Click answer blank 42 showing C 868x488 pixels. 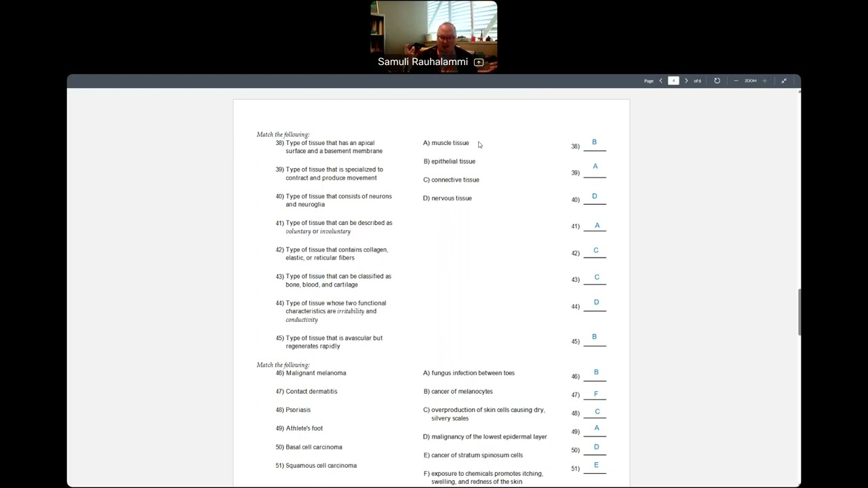click(595, 252)
